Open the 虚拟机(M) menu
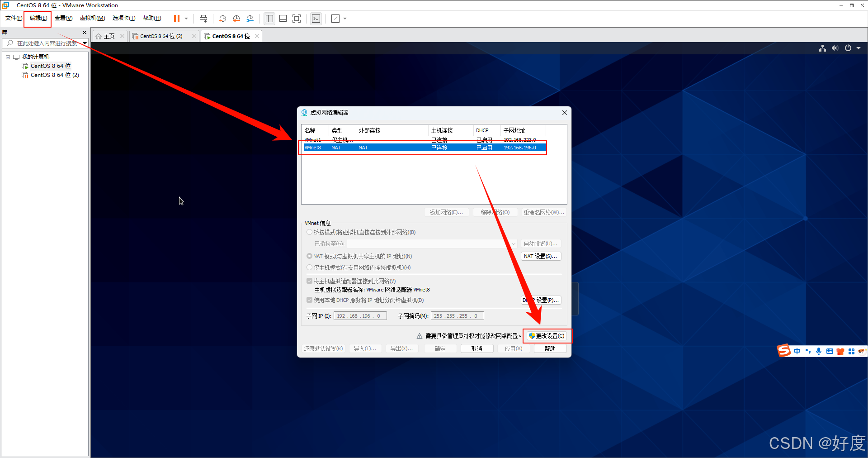 pos(92,18)
